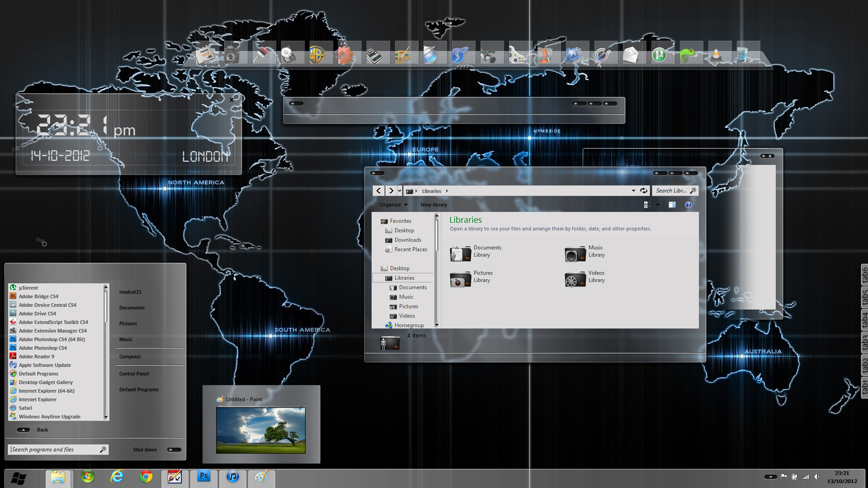Expand the Organize dropdown menu

click(393, 205)
